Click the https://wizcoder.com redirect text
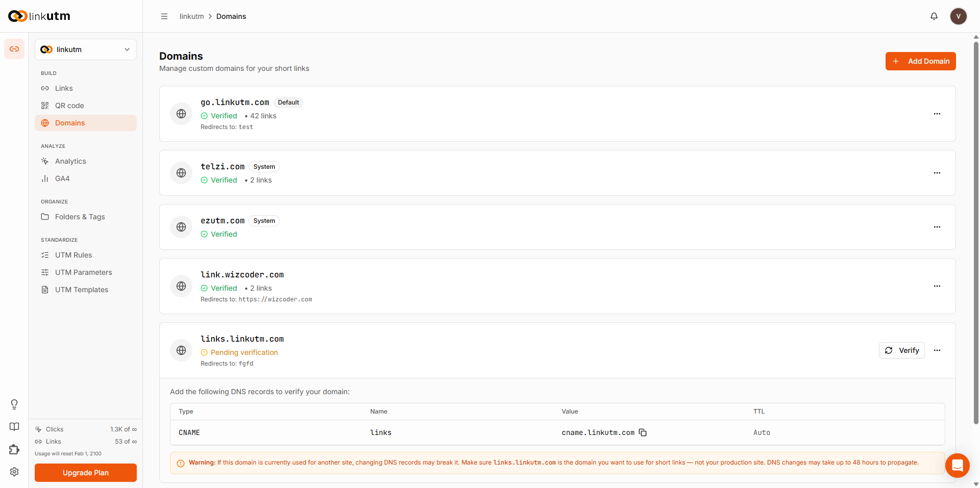Screen dimensions: 980x488 pyautogui.click(x=275, y=299)
